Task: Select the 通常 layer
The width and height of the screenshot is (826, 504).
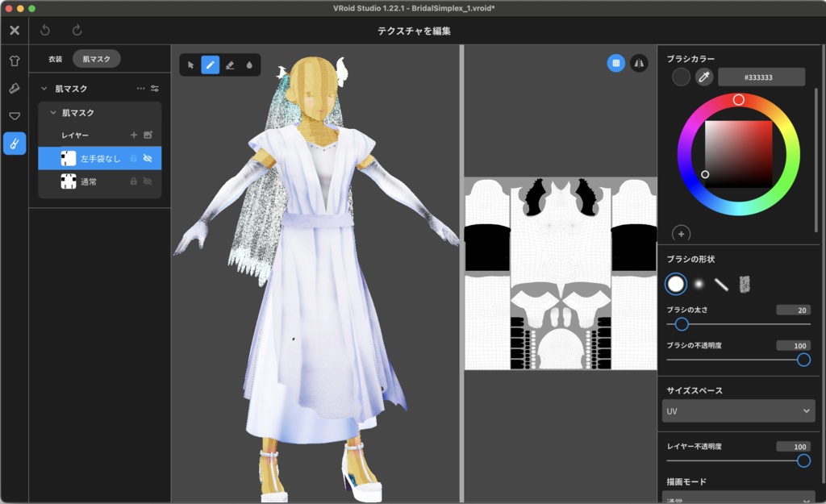Action: pos(100,181)
